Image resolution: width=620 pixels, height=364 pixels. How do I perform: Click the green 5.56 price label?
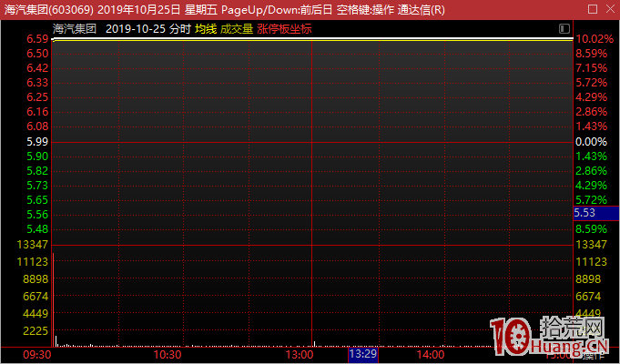tap(37, 215)
